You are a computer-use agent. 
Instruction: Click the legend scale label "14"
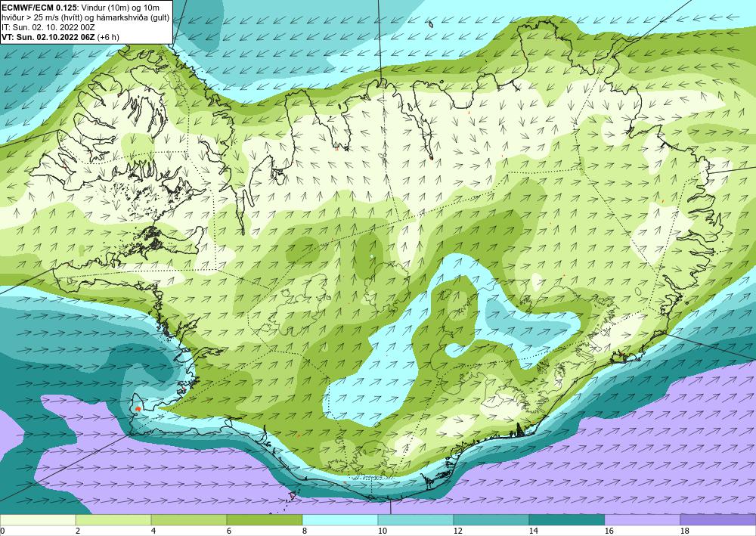pos(533,531)
